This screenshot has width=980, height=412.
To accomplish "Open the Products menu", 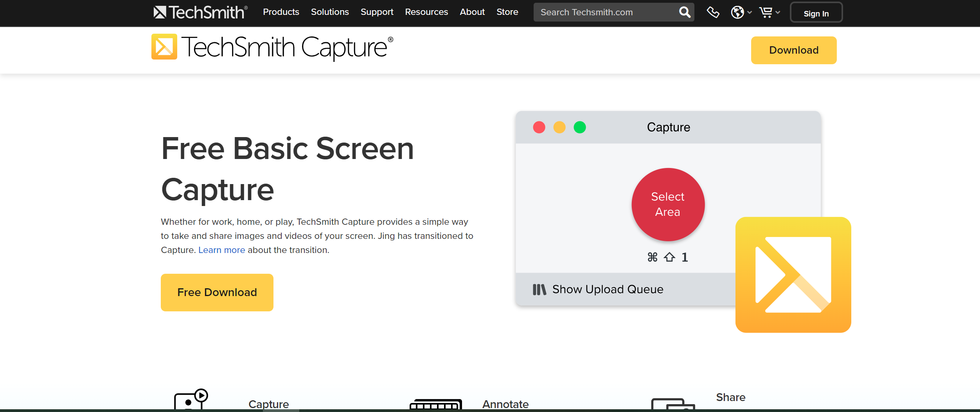I will (281, 12).
